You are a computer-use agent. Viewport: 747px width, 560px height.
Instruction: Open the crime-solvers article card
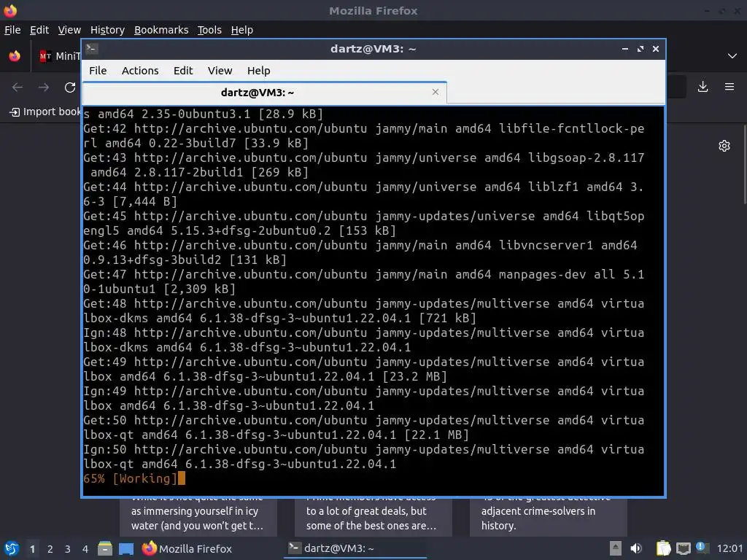[549, 516]
